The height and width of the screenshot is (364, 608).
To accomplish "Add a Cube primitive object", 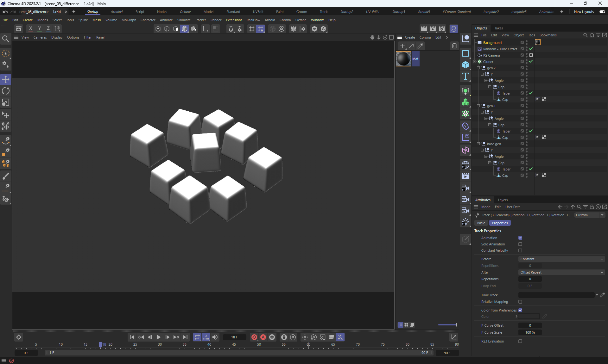I will 465,65.
